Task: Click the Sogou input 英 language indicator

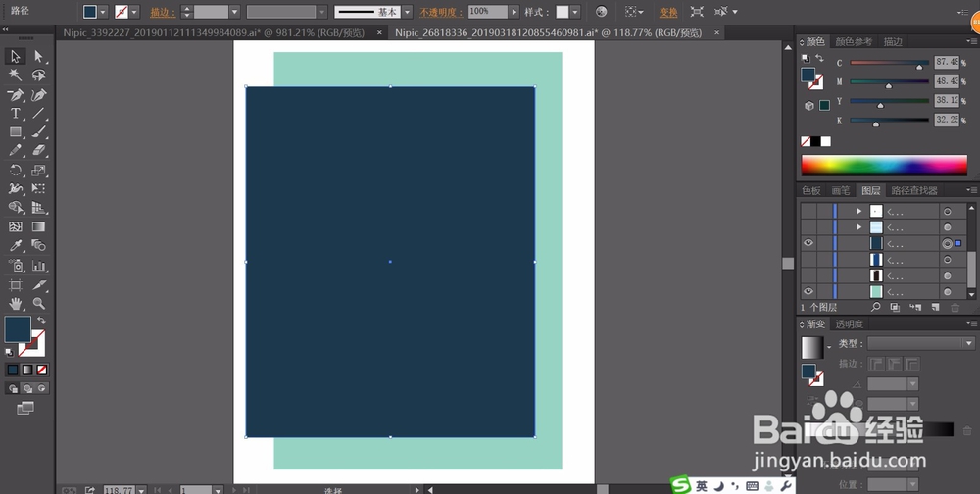Action: pyautogui.click(x=702, y=486)
